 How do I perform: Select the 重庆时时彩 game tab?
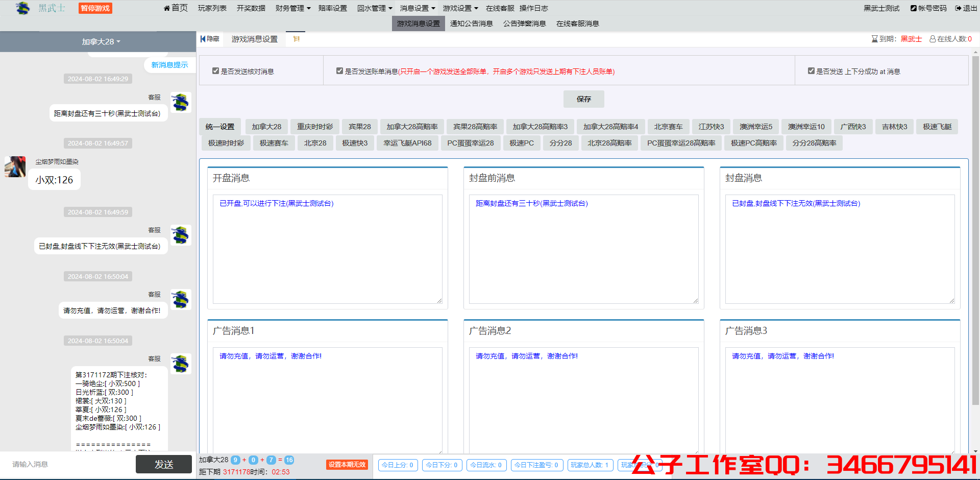coord(315,127)
